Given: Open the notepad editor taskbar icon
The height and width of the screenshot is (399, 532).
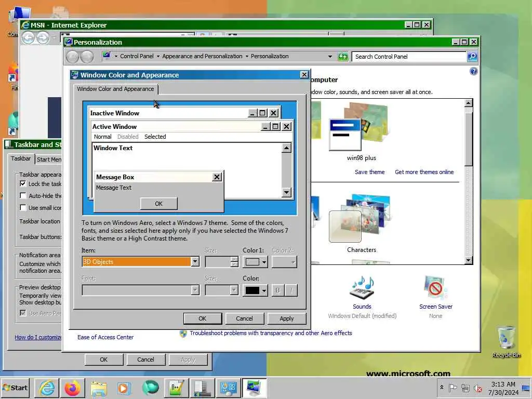Looking at the screenshot, I should (x=177, y=388).
